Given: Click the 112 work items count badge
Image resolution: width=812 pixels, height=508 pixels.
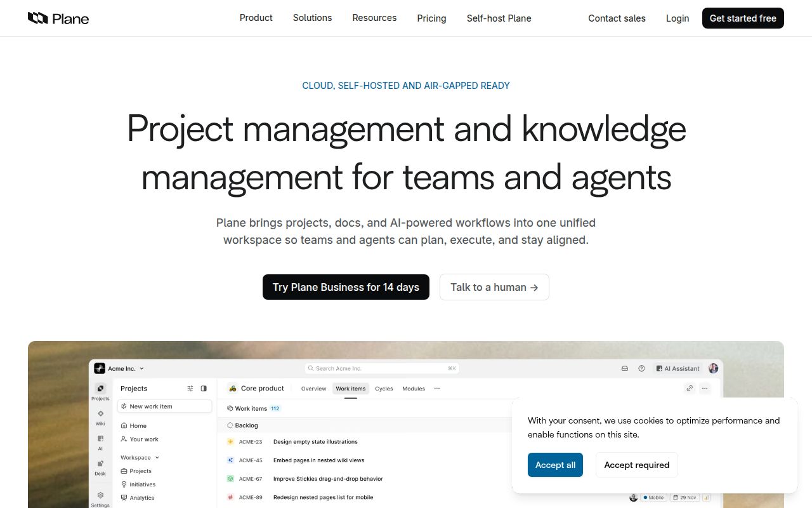Looking at the screenshot, I should [x=275, y=409].
